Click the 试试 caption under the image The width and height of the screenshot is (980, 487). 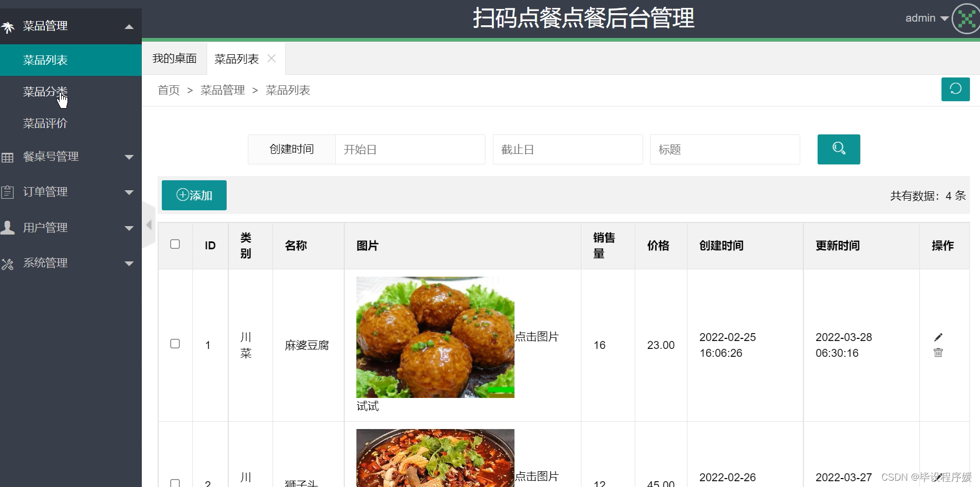click(367, 406)
